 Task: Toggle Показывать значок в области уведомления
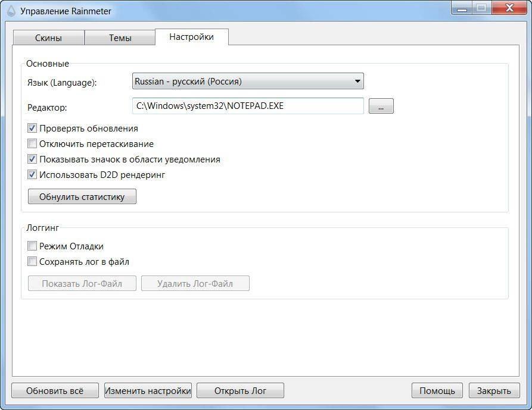32,159
